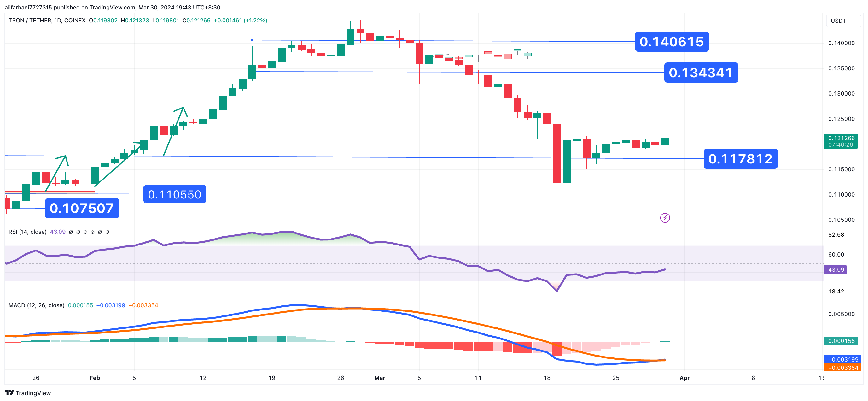Click the first ∅ symbol in the RSI legend
The image size is (868, 401).
[71, 232]
